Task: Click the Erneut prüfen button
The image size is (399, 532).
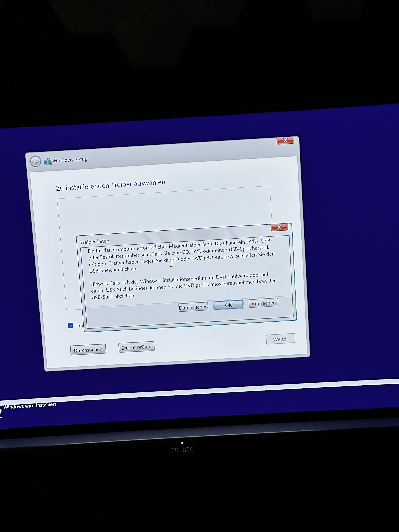Action: 136,347
